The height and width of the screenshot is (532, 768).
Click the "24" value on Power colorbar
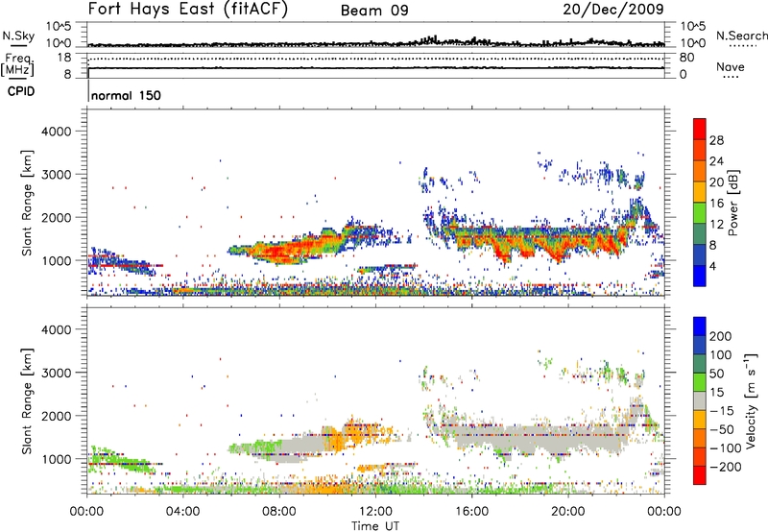tap(716, 161)
